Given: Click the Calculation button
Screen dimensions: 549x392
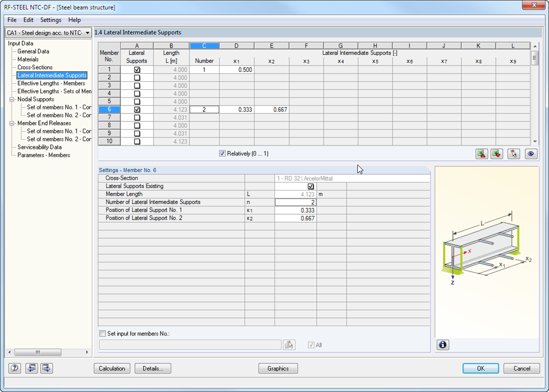Looking at the screenshot, I should tap(112, 368).
